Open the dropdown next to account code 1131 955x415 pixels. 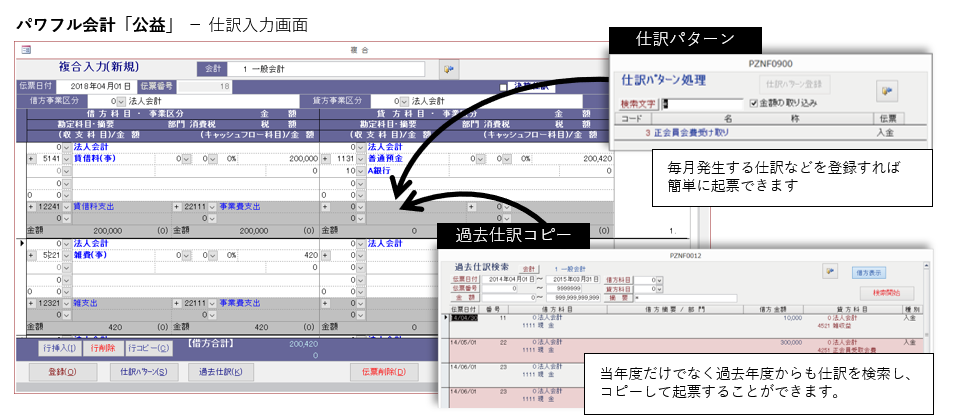[x=361, y=158]
